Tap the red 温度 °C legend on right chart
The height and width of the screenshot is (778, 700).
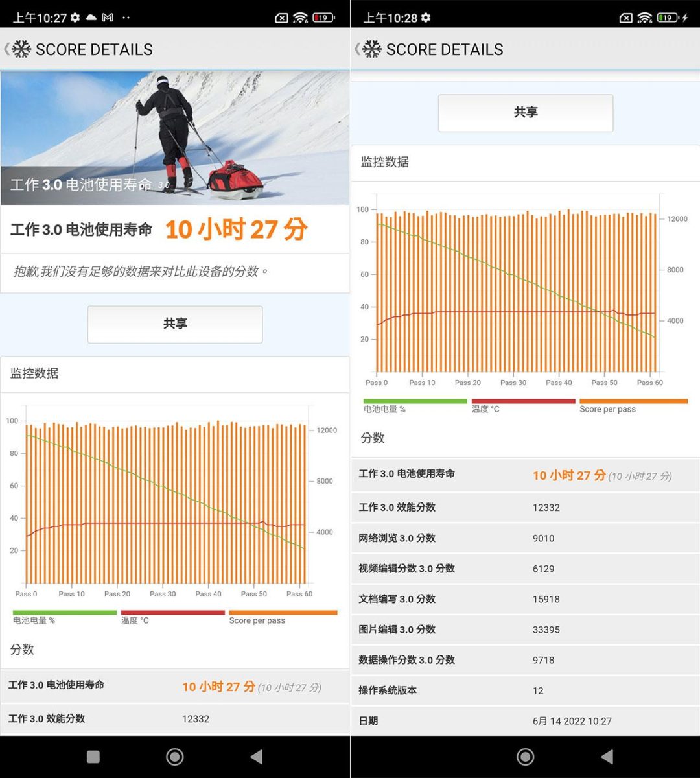point(523,405)
